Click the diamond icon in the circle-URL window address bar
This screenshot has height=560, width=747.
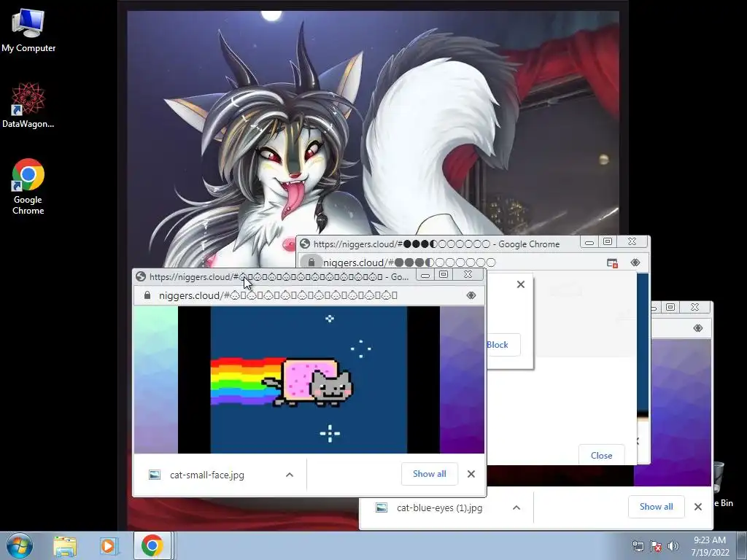[635, 262]
